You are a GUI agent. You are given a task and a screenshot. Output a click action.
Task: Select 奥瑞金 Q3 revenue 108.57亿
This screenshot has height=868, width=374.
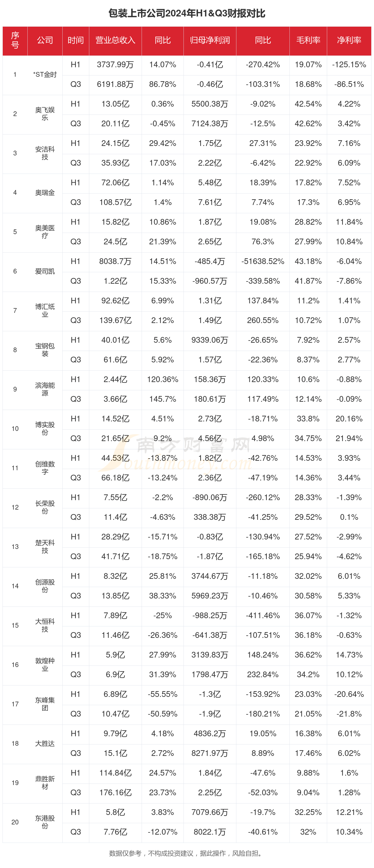pyautogui.click(x=115, y=202)
